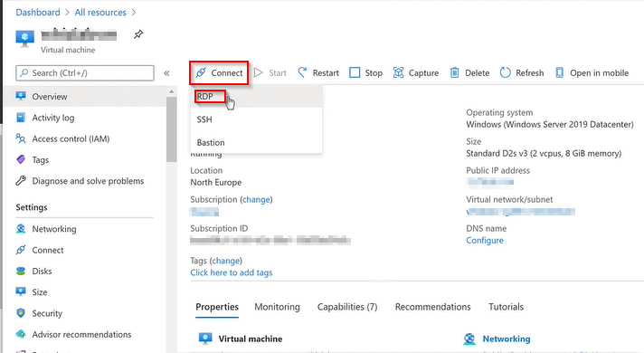Image resolution: width=644 pixels, height=353 pixels.
Task: Collapse the sidebar with double chevron
Action: (166, 73)
